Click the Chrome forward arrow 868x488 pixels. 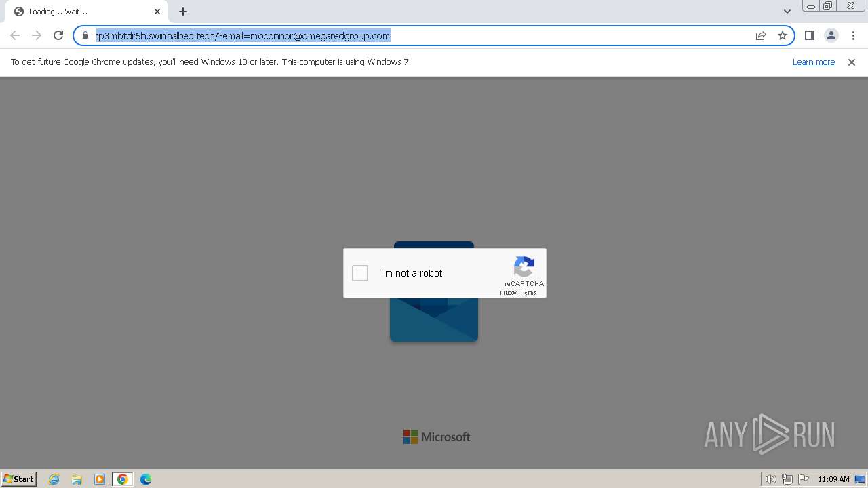tap(37, 35)
